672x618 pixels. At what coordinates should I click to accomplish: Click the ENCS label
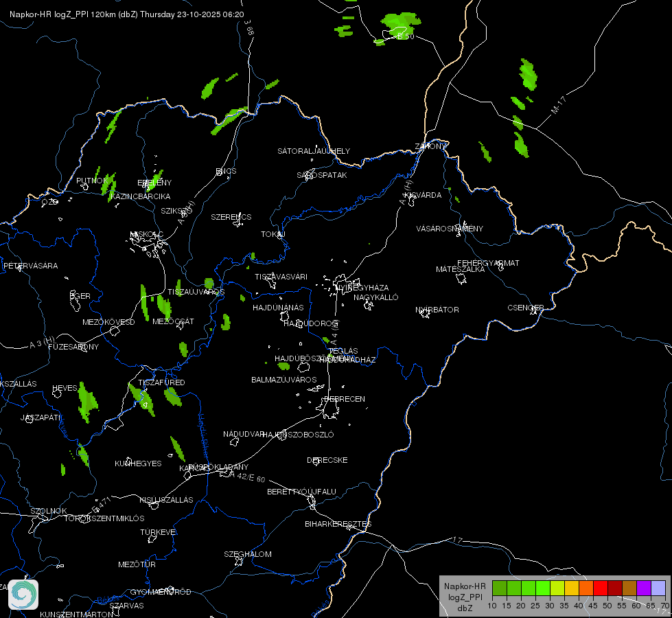226,171
